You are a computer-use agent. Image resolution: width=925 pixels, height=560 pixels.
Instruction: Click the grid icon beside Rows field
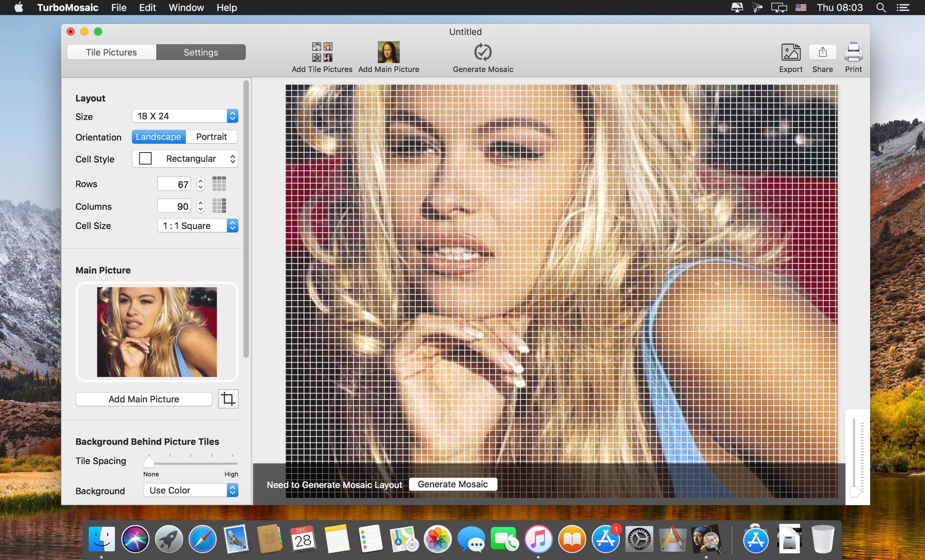point(221,184)
